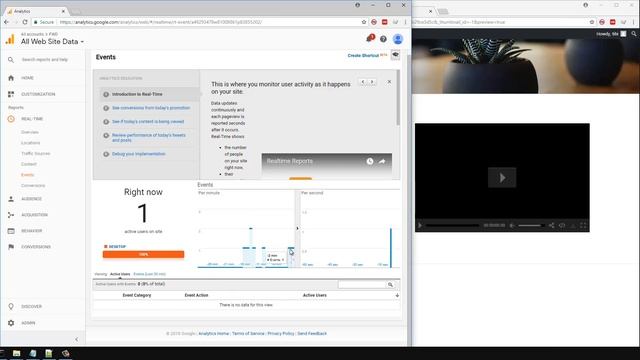The height and width of the screenshot is (360, 640).
Task: Click the Terms of Service footer link
Action: point(248,333)
